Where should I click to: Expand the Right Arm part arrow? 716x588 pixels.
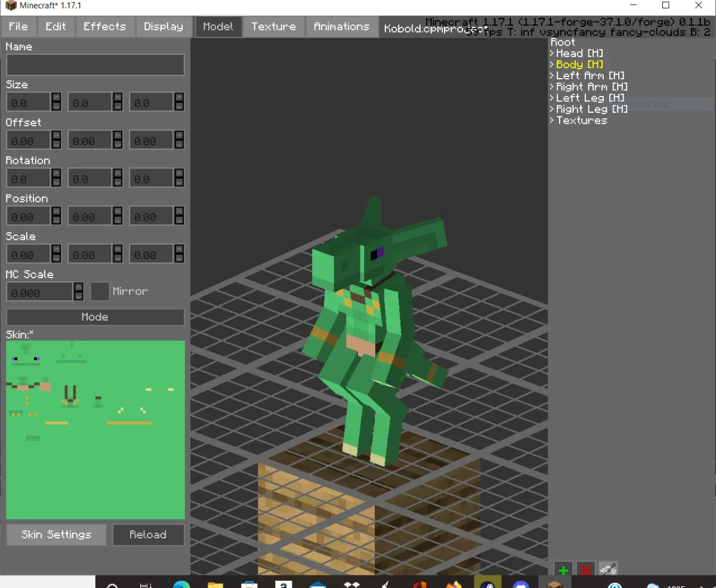[x=552, y=87]
